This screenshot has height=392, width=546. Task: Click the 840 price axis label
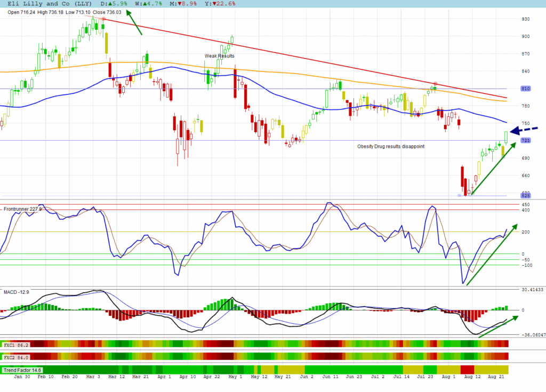525,71
